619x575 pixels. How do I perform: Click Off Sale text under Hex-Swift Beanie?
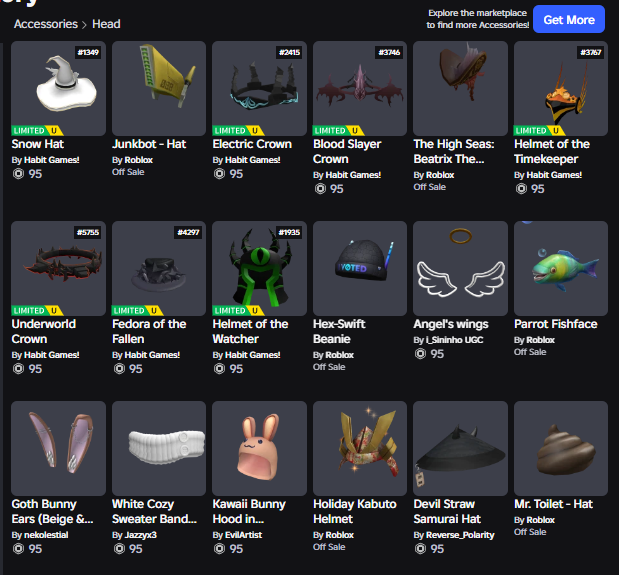pyautogui.click(x=329, y=367)
